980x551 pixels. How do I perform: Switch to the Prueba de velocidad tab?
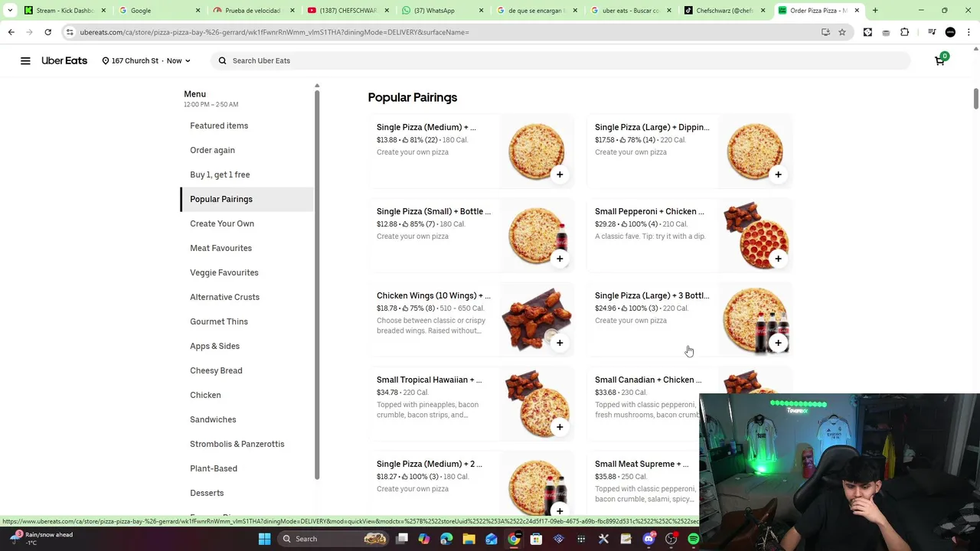[x=254, y=11]
